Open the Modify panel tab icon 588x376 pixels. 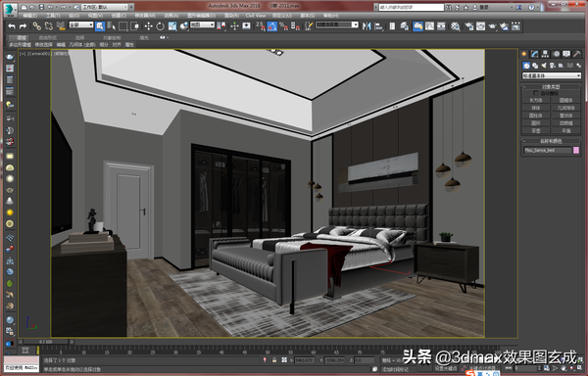[534, 54]
